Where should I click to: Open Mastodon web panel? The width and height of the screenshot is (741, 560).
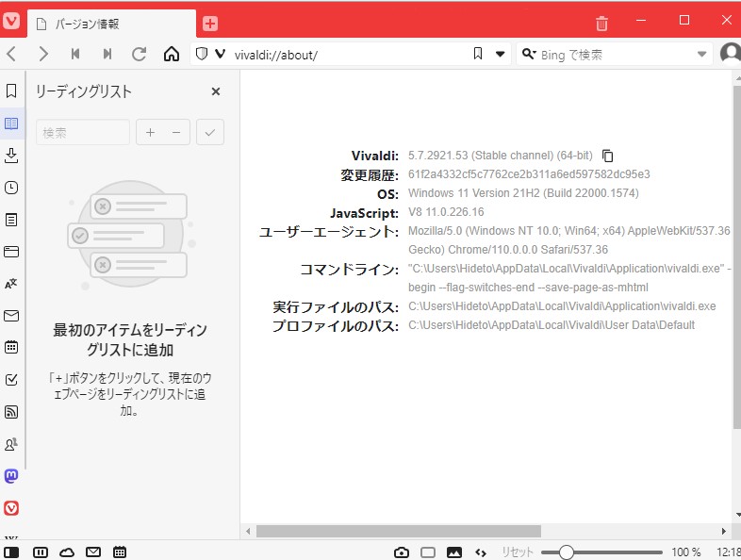(11, 476)
